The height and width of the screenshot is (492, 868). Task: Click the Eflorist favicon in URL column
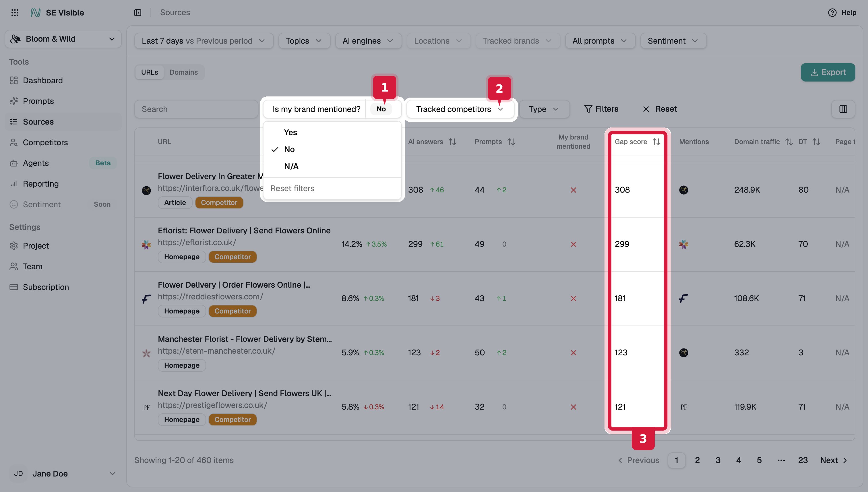coord(146,244)
